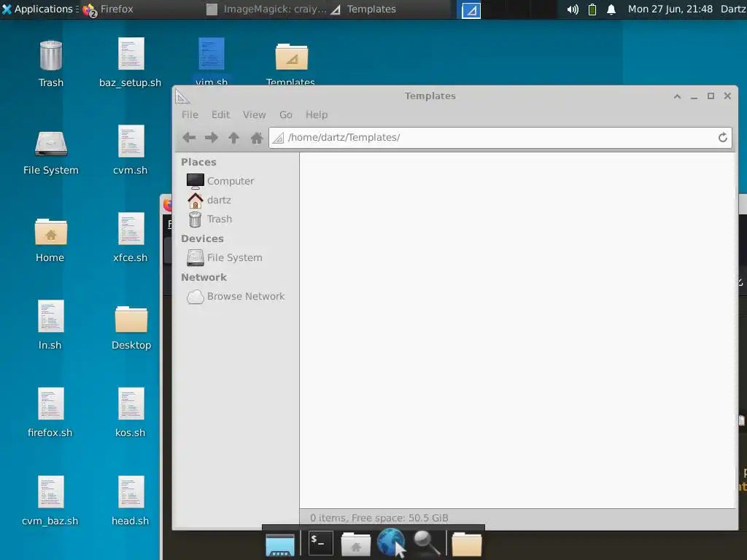Select the head.sh desktop file
This screenshot has width=747, height=560.
point(131,502)
